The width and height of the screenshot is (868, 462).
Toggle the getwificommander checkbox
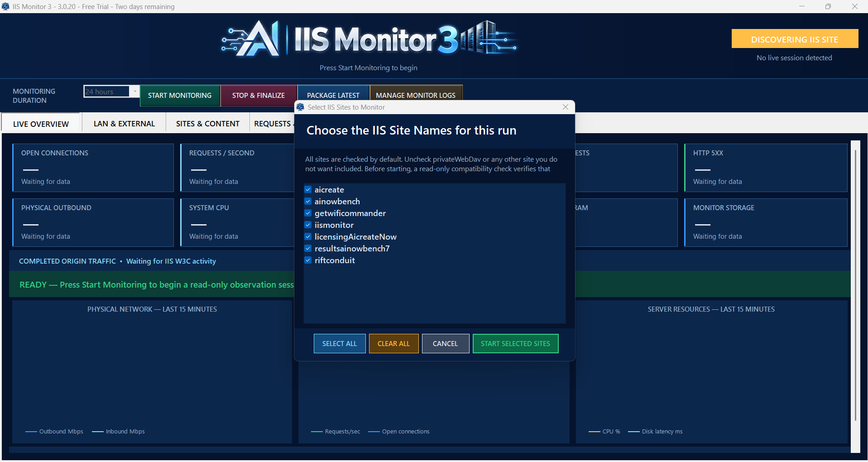tap(308, 213)
